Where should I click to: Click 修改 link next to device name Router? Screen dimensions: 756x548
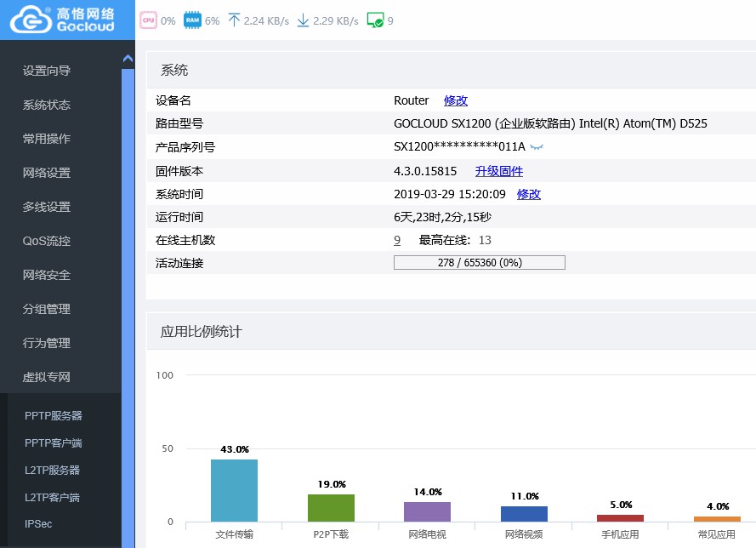tap(456, 100)
